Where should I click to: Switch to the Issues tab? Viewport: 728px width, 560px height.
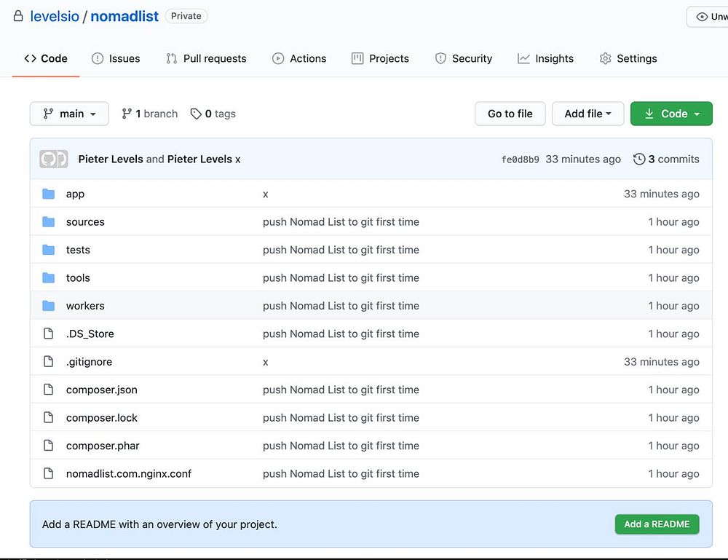116,58
